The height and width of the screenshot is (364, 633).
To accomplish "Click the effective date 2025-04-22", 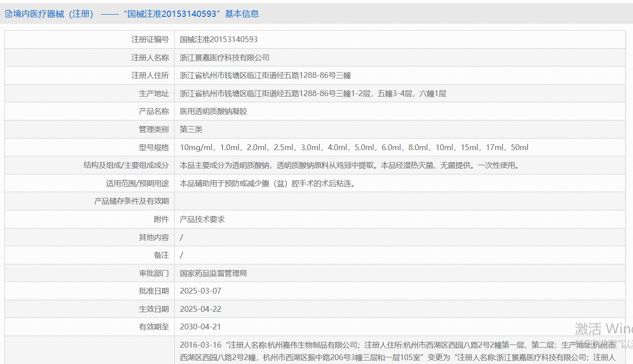I will point(200,309).
